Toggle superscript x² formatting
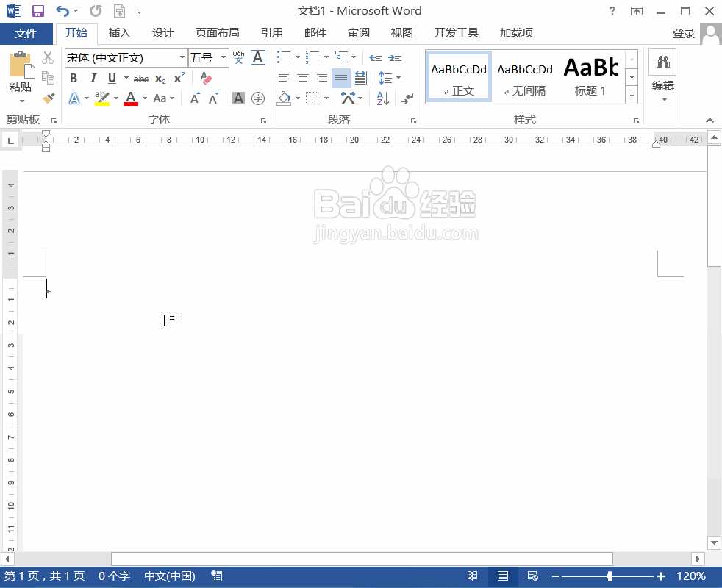 [x=179, y=78]
